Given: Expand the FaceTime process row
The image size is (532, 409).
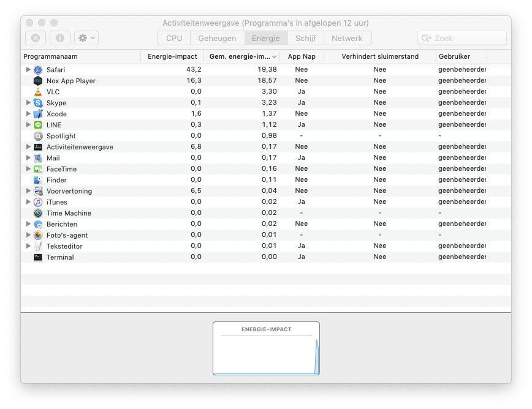Looking at the screenshot, I should coord(28,168).
